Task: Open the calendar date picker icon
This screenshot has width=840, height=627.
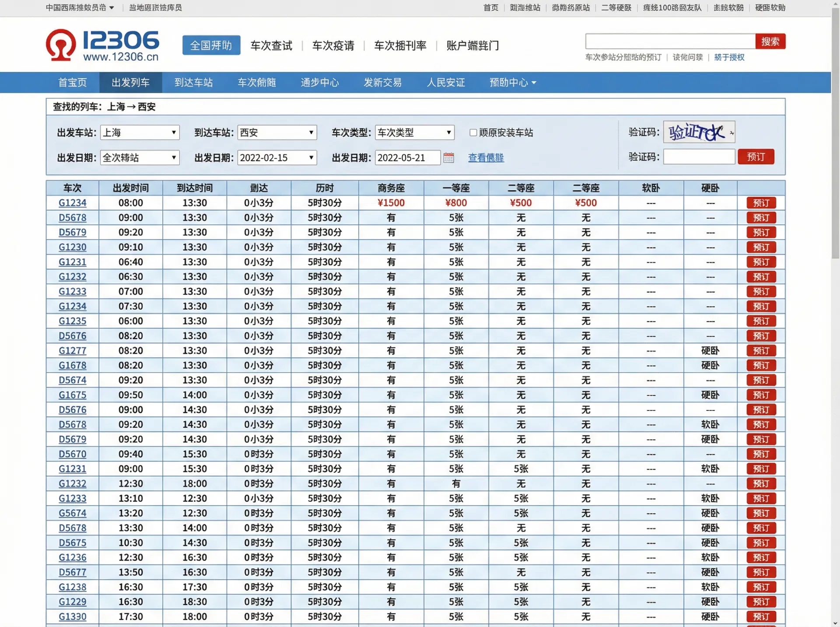Action: 448,157
